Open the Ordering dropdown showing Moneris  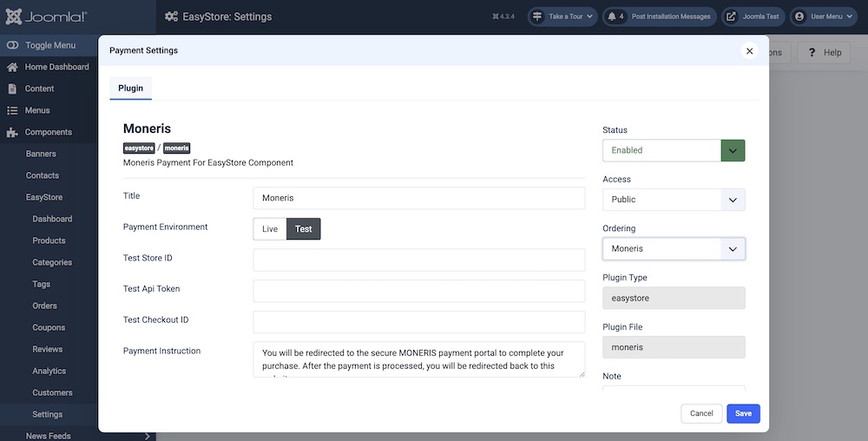pos(674,249)
